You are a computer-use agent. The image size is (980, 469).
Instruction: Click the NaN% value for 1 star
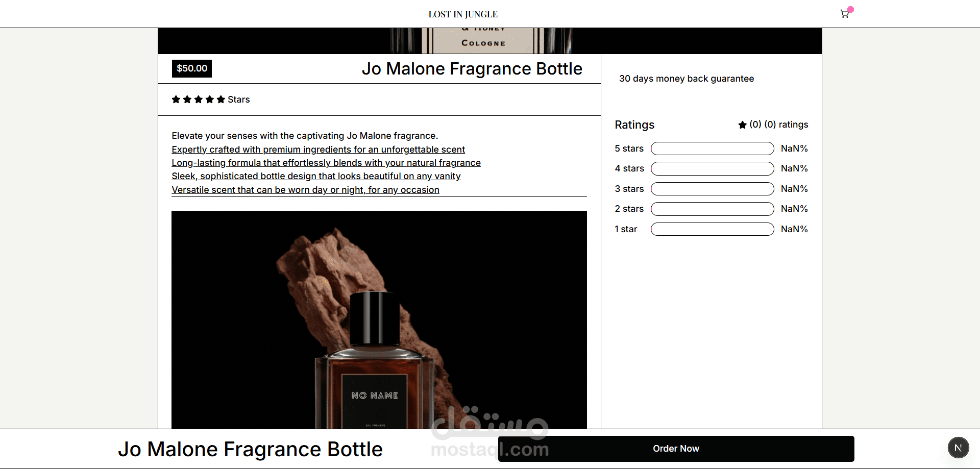click(x=794, y=229)
